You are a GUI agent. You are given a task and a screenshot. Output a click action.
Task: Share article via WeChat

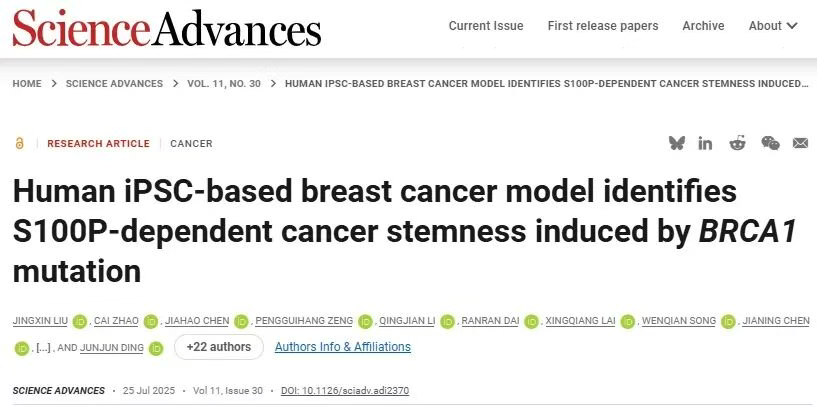(x=770, y=144)
